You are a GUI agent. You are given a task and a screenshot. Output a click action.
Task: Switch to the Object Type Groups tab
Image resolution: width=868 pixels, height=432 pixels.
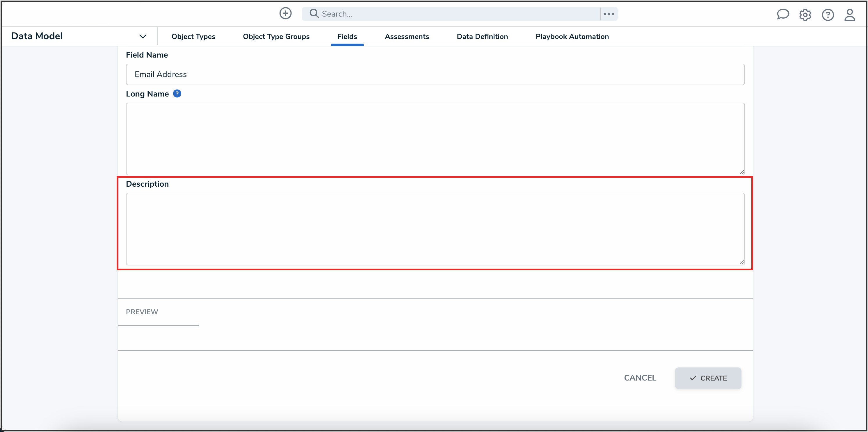coord(276,36)
